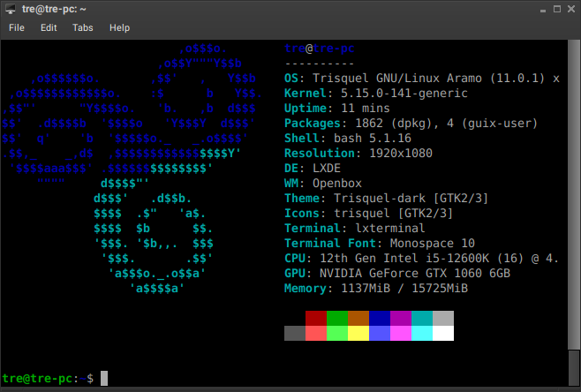Image resolution: width=581 pixels, height=392 pixels.
Task: Click the shell prompt cursor block
Action: tap(104, 378)
